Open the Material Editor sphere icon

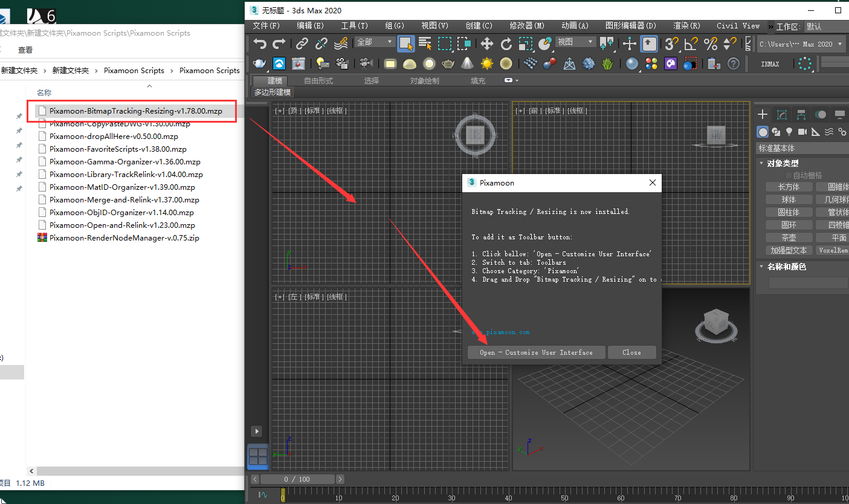coord(631,63)
